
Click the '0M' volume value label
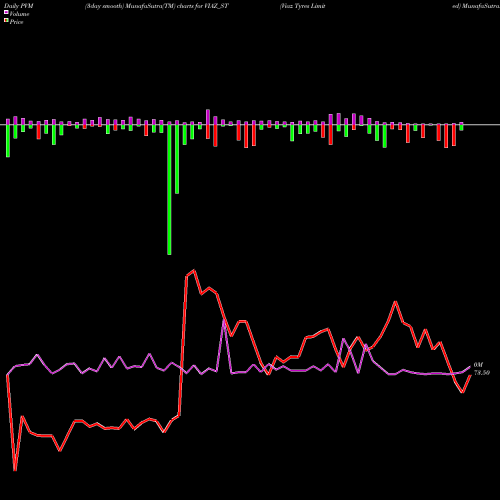coord(478,365)
